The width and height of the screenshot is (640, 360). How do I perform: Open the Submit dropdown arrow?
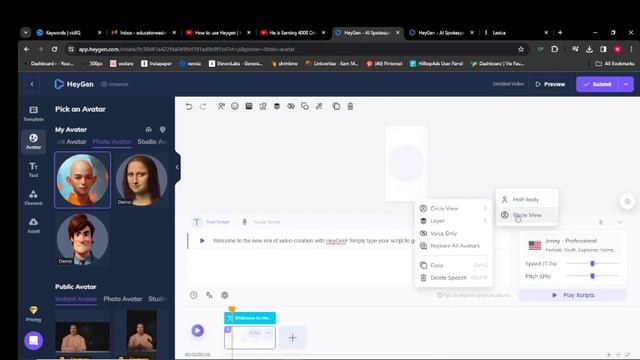click(626, 84)
